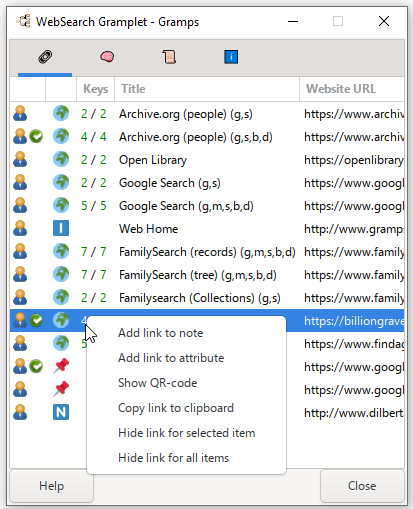Click globe icon in Google Search (g,m,s,b,d) row
This screenshot has height=509, width=413.
61,205
